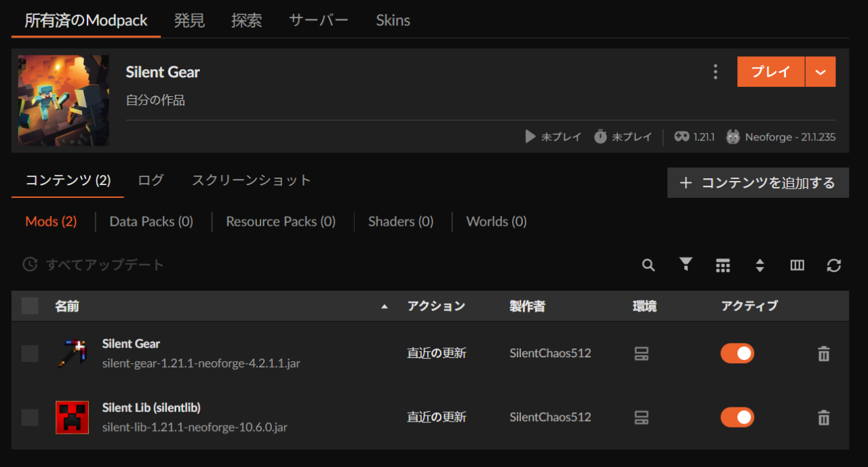Open the 所有済のModpack tab
Screen dimensions: 868x467
(x=86, y=20)
